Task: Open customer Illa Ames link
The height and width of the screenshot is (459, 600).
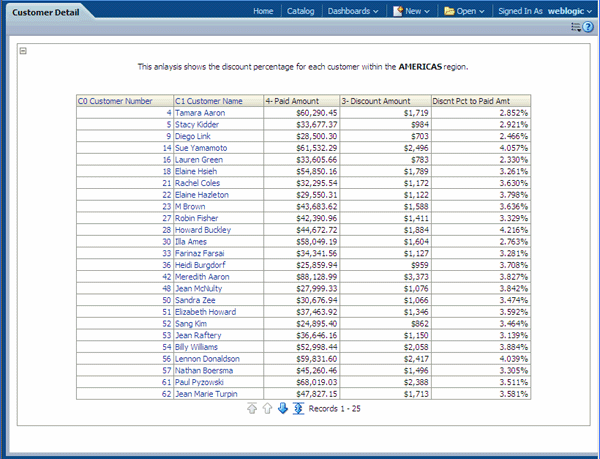Action: pyautogui.click(x=191, y=242)
